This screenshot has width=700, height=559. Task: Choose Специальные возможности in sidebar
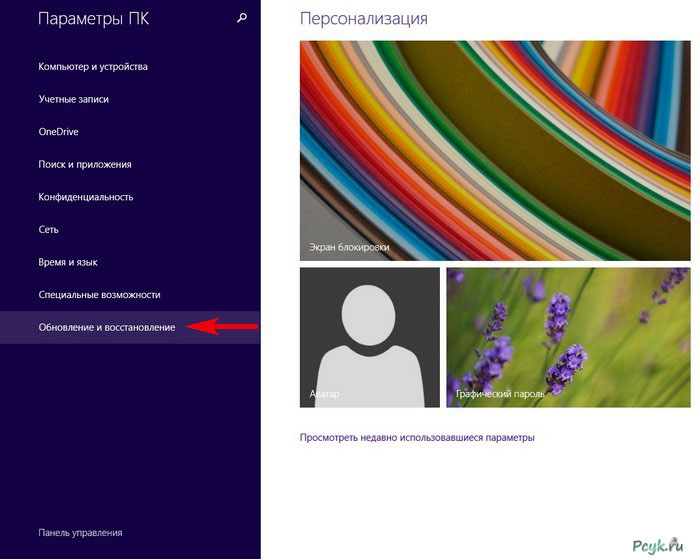[99, 295]
